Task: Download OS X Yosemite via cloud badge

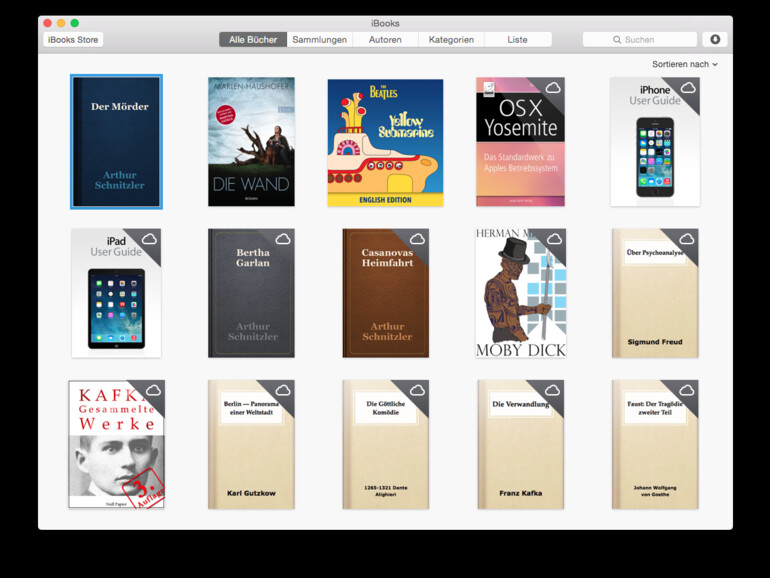Action: (553, 88)
